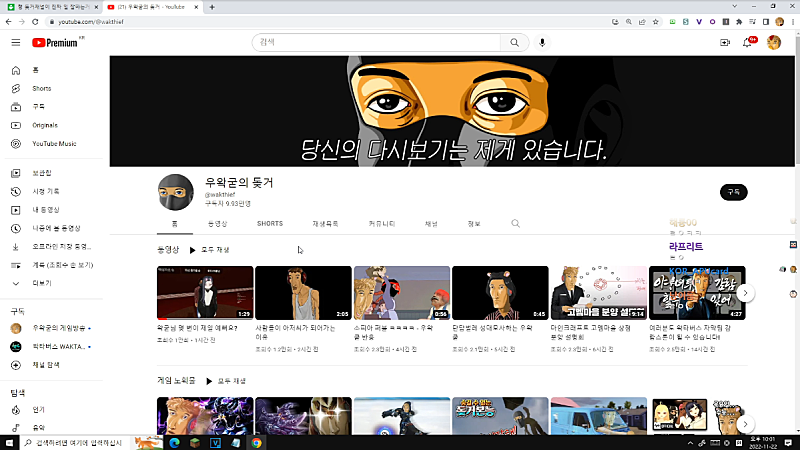Expand 더보기 in the sidebar

(x=41, y=283)
